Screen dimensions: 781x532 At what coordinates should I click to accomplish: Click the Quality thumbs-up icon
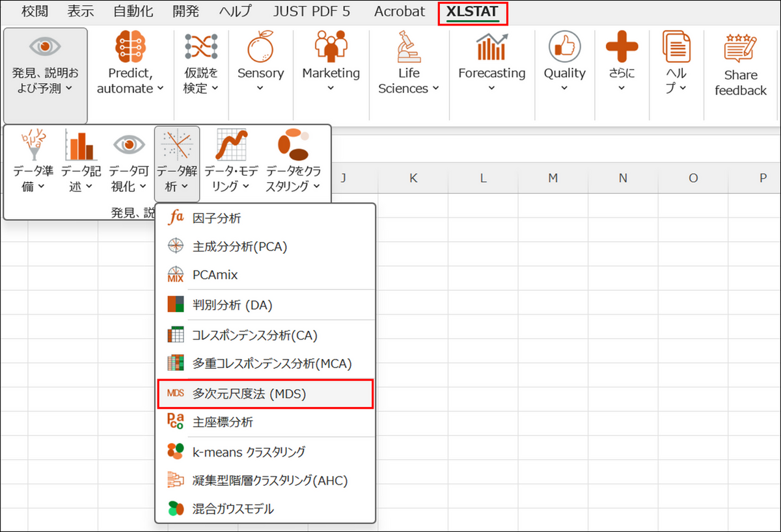coord(564,48)
